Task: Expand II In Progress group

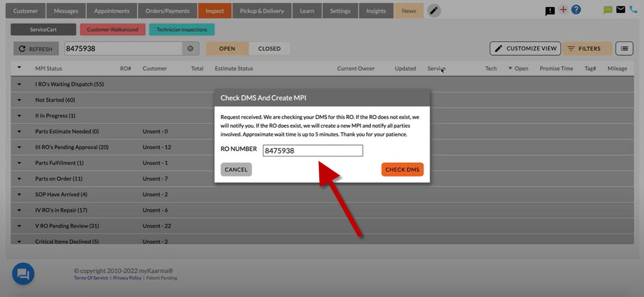Action: tap(19, 116)
